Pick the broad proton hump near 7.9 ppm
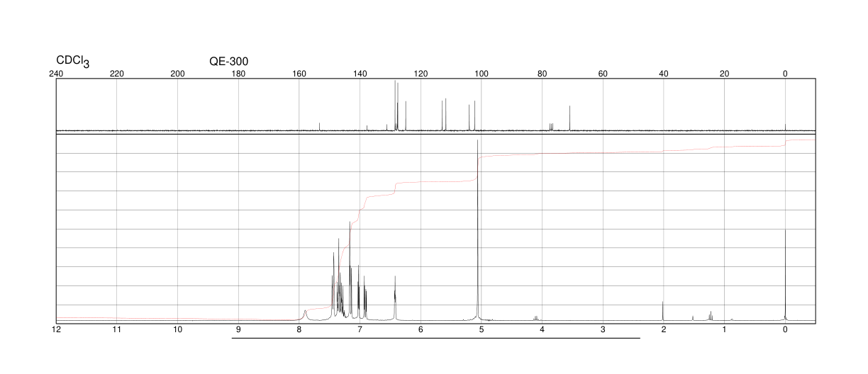Viewport: 868px width, 374px height. [305, 315]
